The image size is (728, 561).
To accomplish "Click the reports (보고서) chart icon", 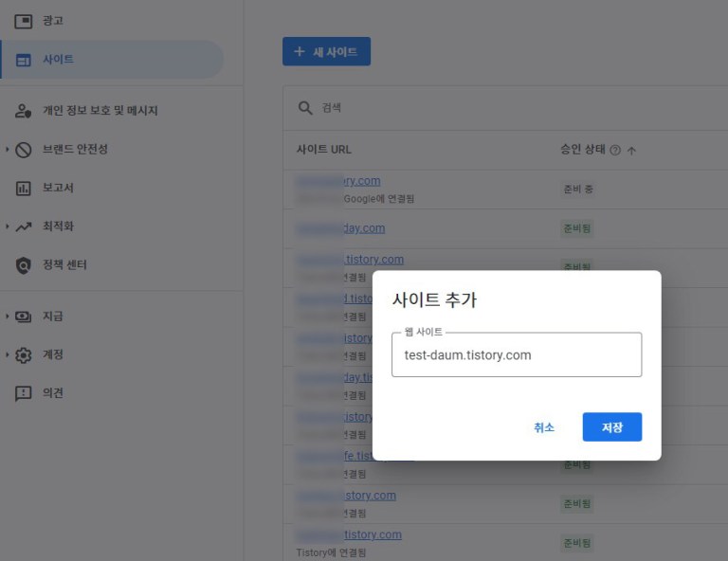I will [23, 188].
